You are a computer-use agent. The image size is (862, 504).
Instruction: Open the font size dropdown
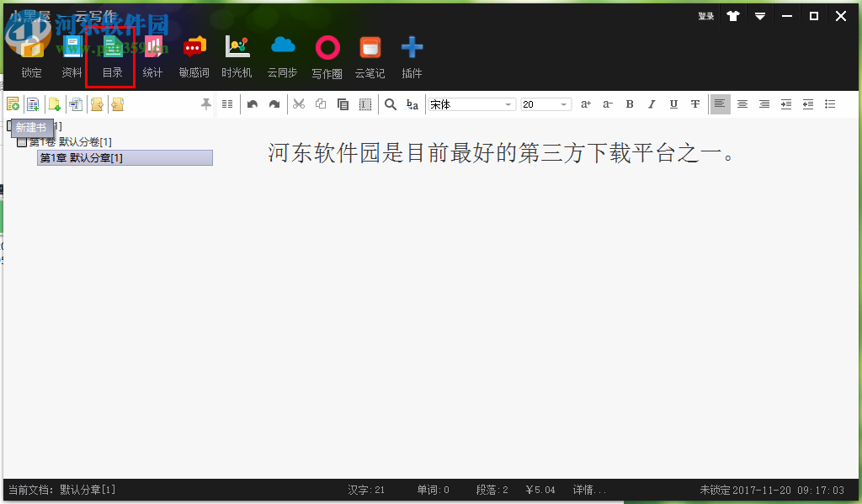(562, 103)
